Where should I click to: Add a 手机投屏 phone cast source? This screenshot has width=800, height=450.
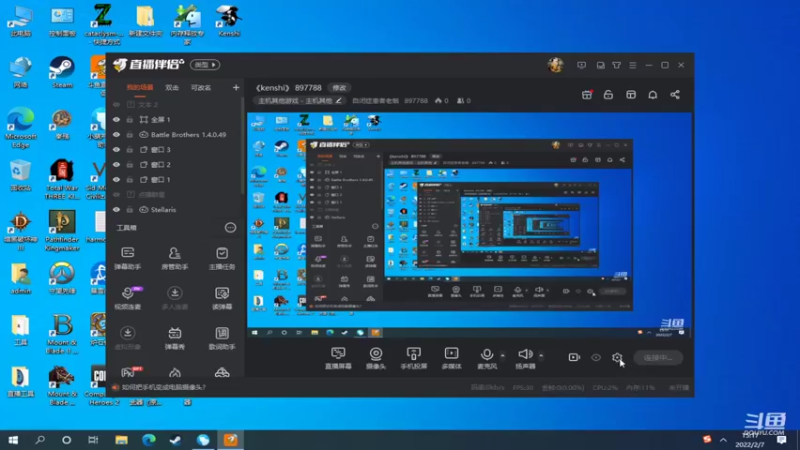click(x=414, y=358)
